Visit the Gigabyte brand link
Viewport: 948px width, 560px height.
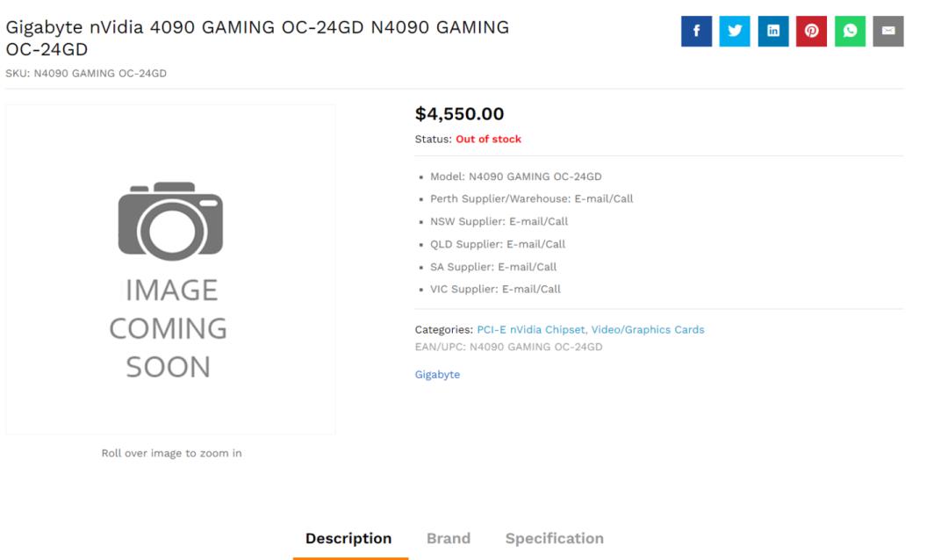pos(437,375)
